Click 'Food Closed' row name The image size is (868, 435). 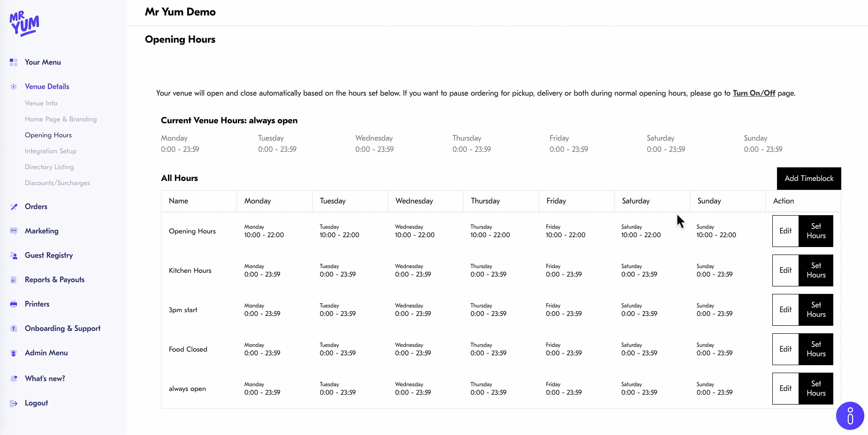[x=188, y=349]
